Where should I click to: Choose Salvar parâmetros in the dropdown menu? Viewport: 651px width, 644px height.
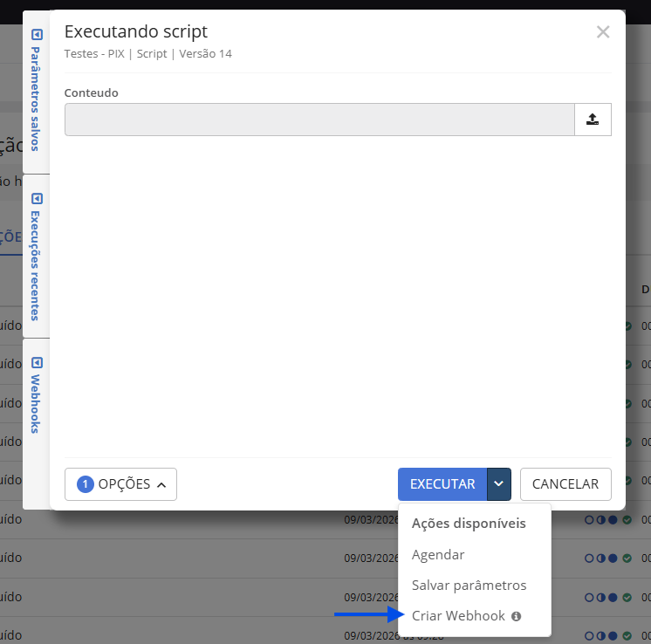point(469,586)
